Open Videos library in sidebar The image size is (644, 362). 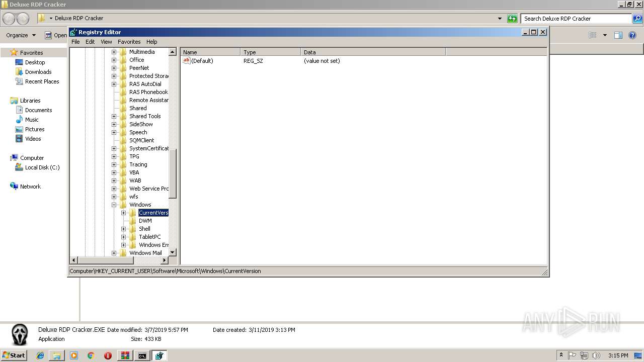(x=33, y=139)
